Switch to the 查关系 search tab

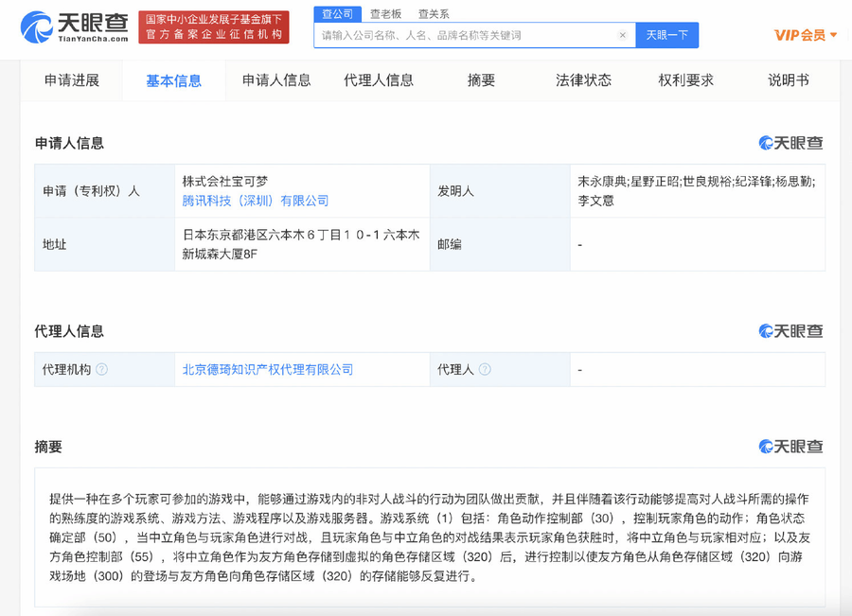[x=435, y=13]
